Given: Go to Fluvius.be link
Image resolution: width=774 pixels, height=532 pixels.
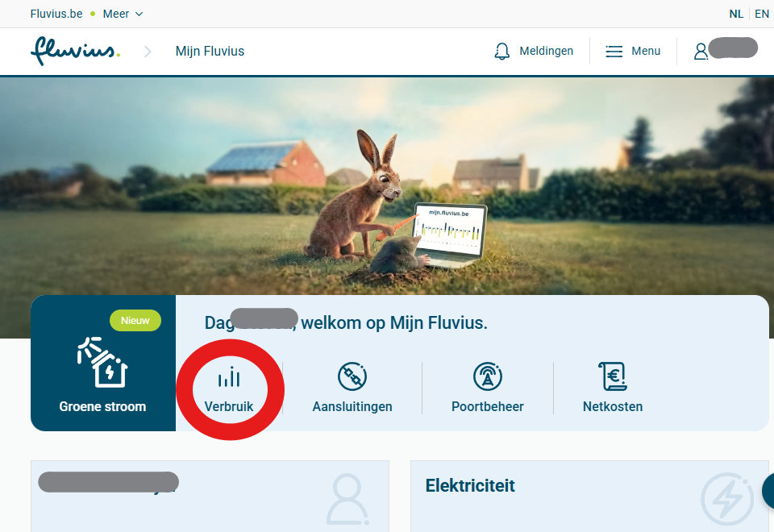Looking at the screenshot, I should 56,14.
